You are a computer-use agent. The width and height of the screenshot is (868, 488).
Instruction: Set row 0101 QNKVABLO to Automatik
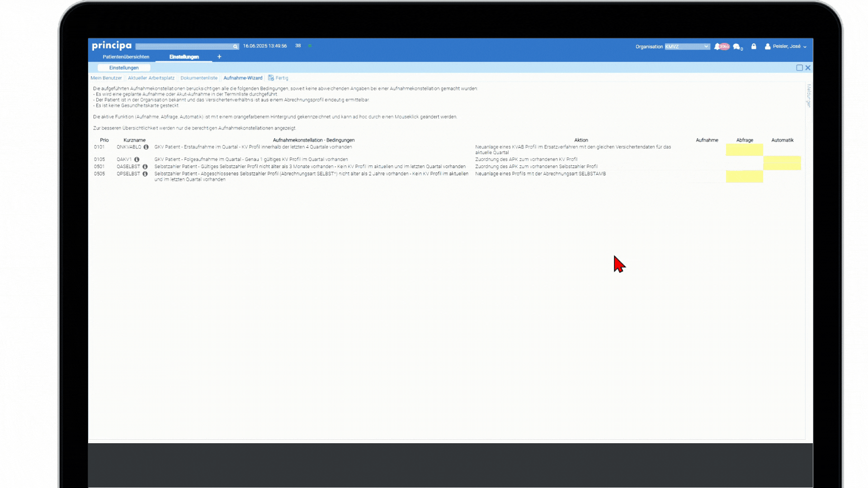click(782, 150)
